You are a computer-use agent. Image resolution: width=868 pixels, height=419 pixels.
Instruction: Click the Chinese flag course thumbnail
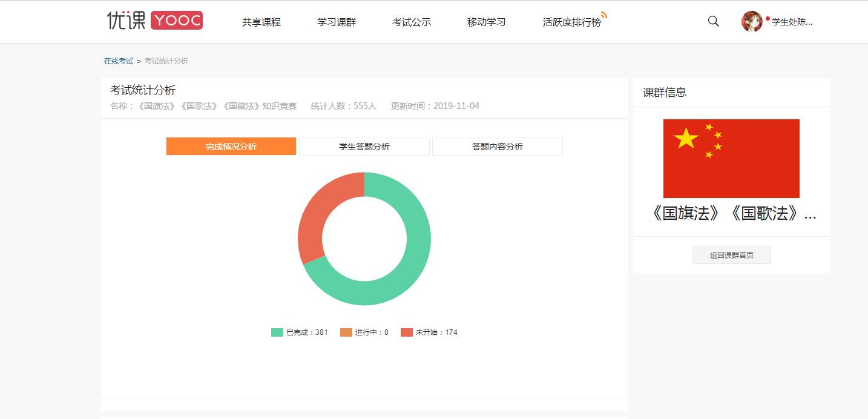tap(731, 159)
